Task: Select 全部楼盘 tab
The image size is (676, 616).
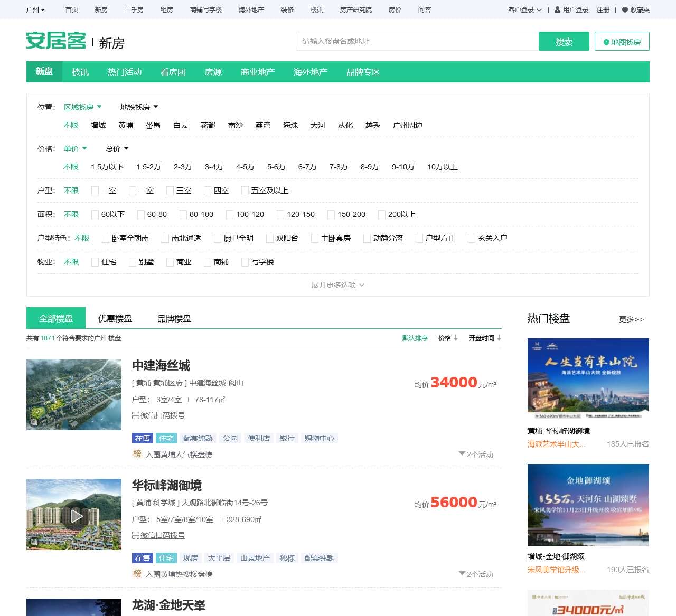Action: pyautogui.click(x=56, y=318)
